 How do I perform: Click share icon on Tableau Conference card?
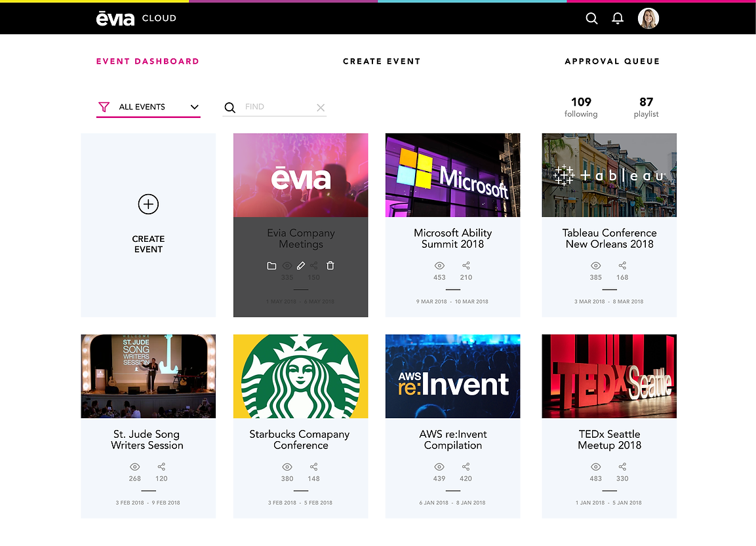(622, 265)
